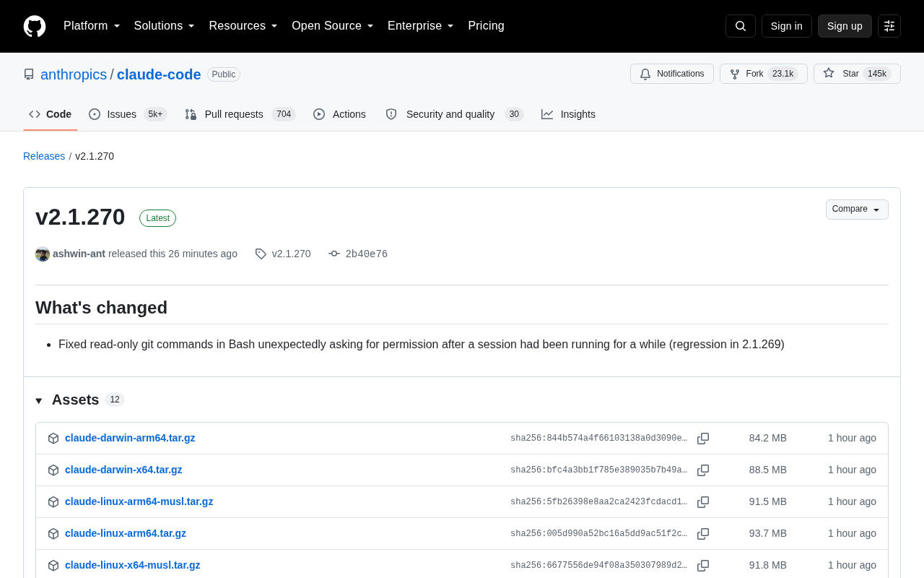
Task: Click the Pull requests icon
Action: pyautogui.click(x=191, y=114)
